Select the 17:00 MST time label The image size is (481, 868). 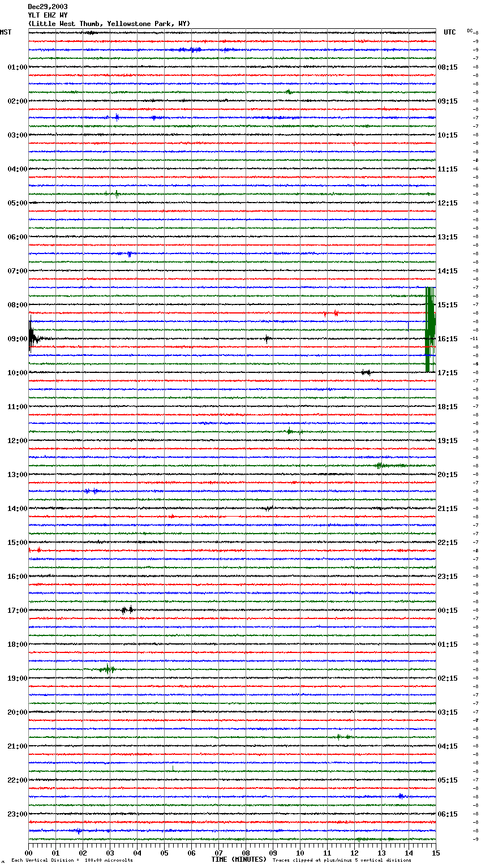click(18, 611)
